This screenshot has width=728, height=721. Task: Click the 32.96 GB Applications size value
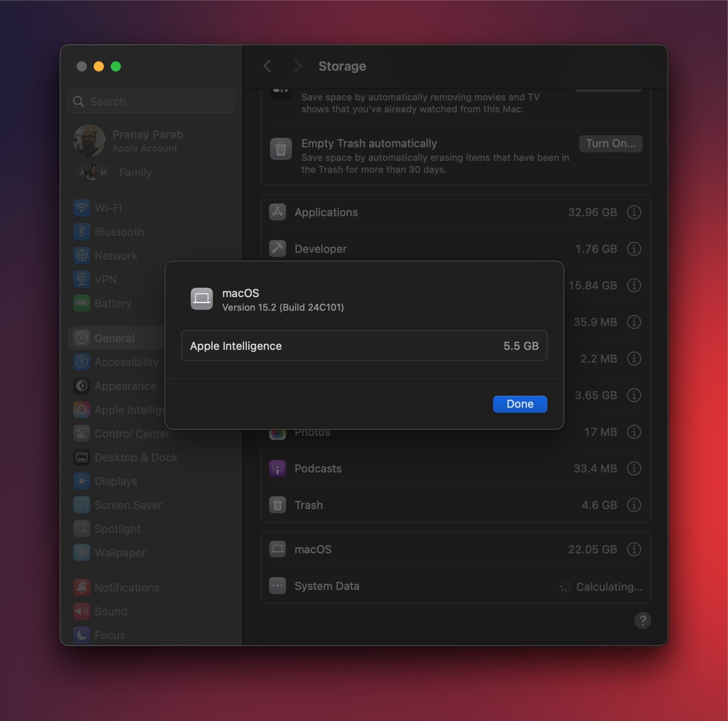pos(592,212)
